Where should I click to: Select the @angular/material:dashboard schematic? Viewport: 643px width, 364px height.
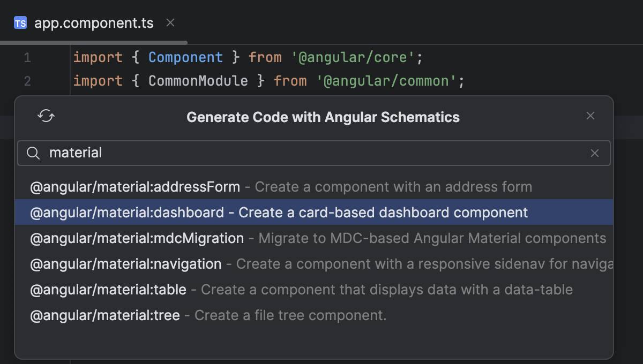pos(126,213)
